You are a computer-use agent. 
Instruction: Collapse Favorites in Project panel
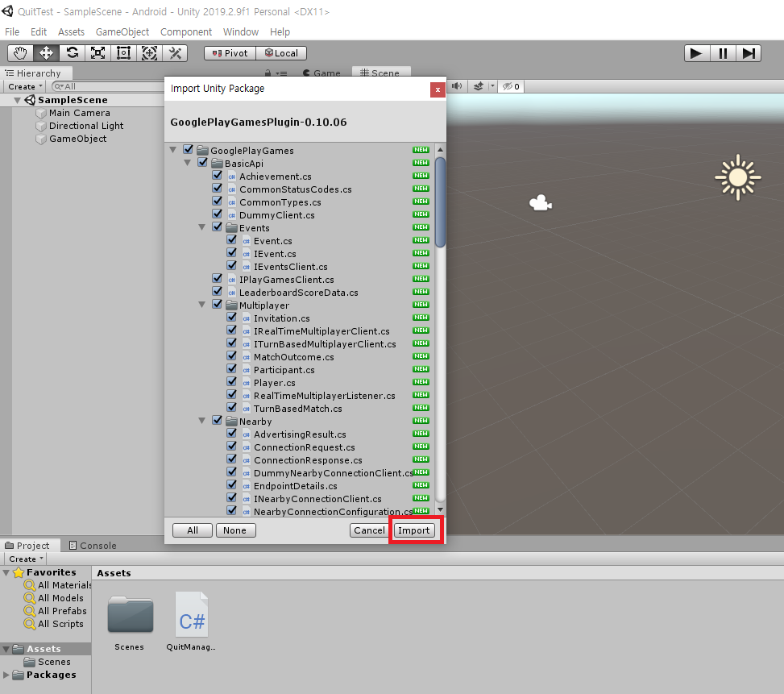coord(6,572)
